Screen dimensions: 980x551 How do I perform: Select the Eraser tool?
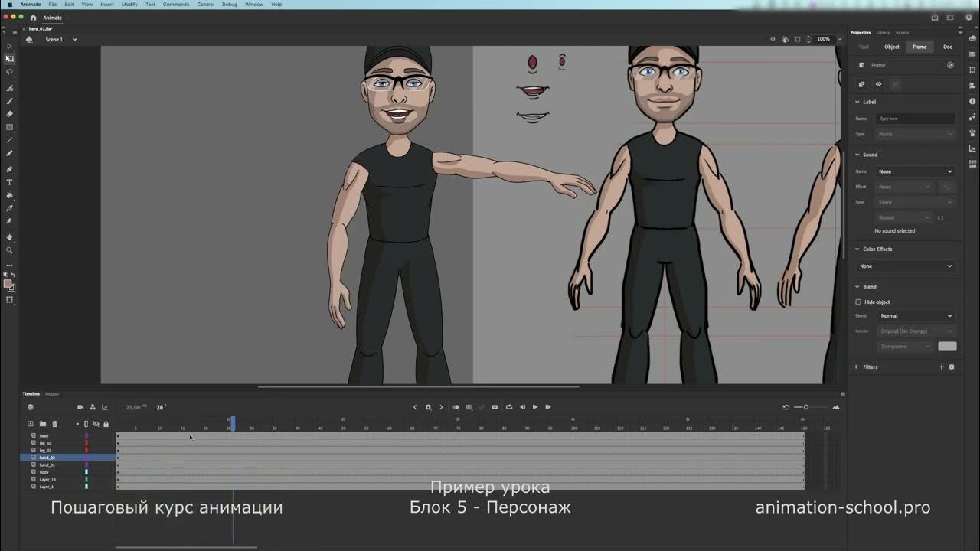pyautogui.click(x=9, y=114)
